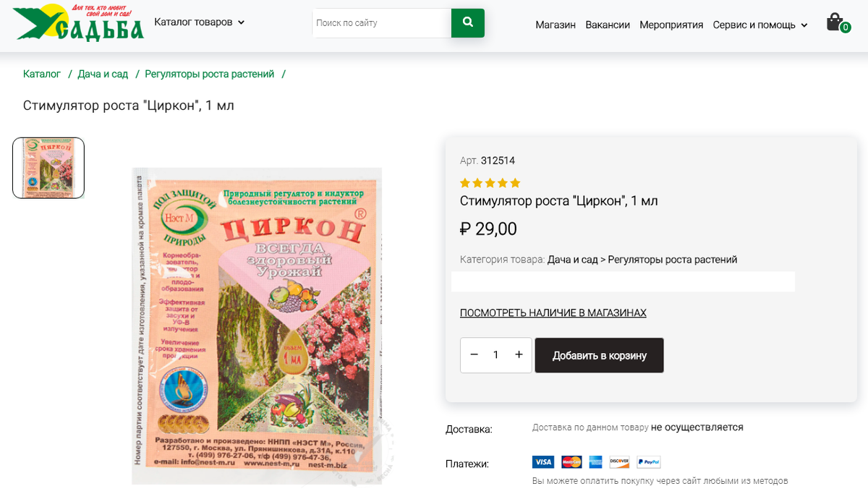868x494 pixels.
Task: Increase quantity with plus button
Action: [x=519, y=355]
